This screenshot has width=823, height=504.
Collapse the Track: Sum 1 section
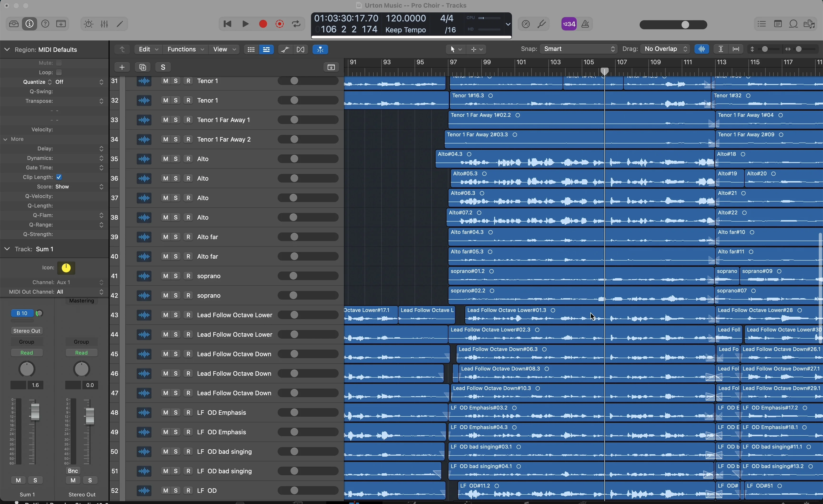7,249
